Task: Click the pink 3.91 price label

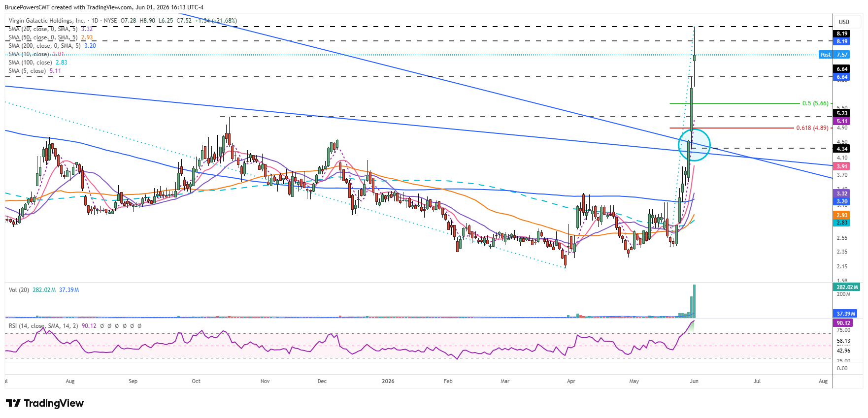Action: coord(842,166)
